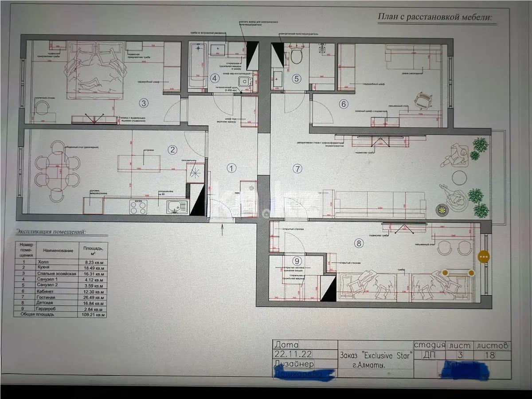
Task: Click circled number 3 in master bedroom
Action: tap(143, 104)
